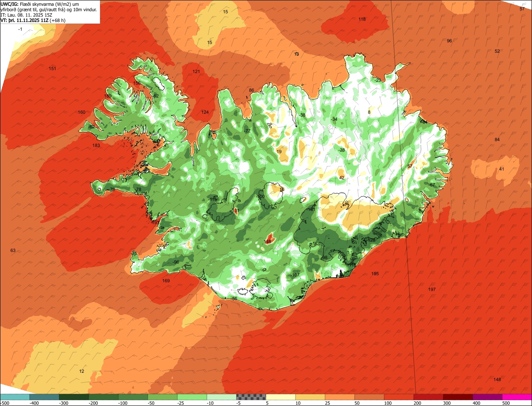Click the '8' value in northeast Iceland

coord(369,113)
